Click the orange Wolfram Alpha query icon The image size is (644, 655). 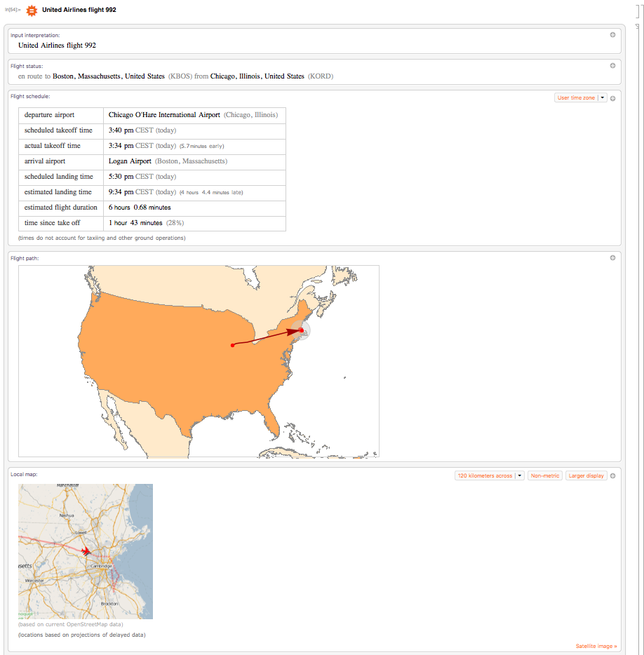(32, 10)
